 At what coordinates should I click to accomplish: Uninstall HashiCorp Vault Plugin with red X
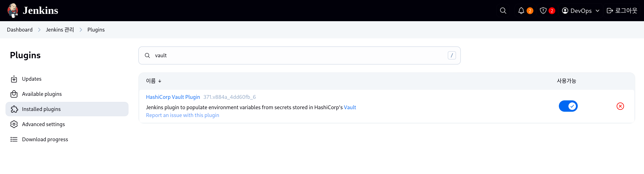point(620,106)
